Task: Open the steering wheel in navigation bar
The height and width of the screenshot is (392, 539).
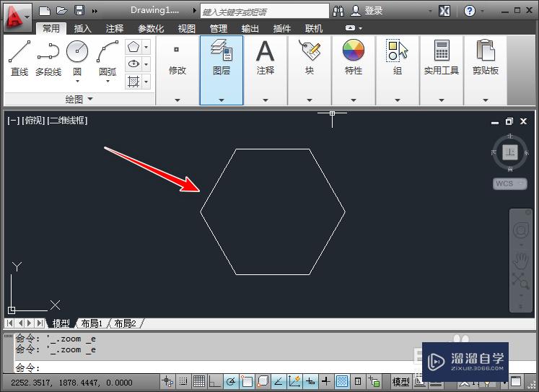Action: point(520,231)
